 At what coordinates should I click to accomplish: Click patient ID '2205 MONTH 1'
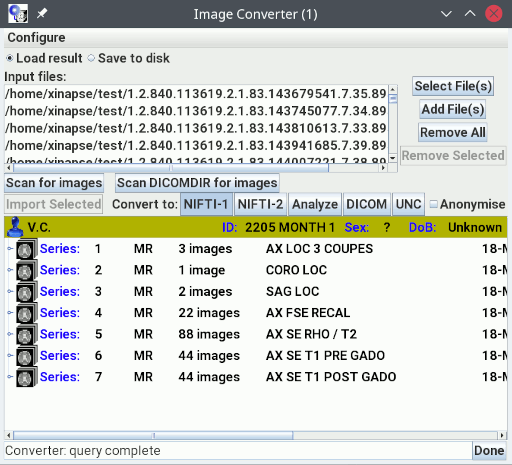(x=290, y=227)
